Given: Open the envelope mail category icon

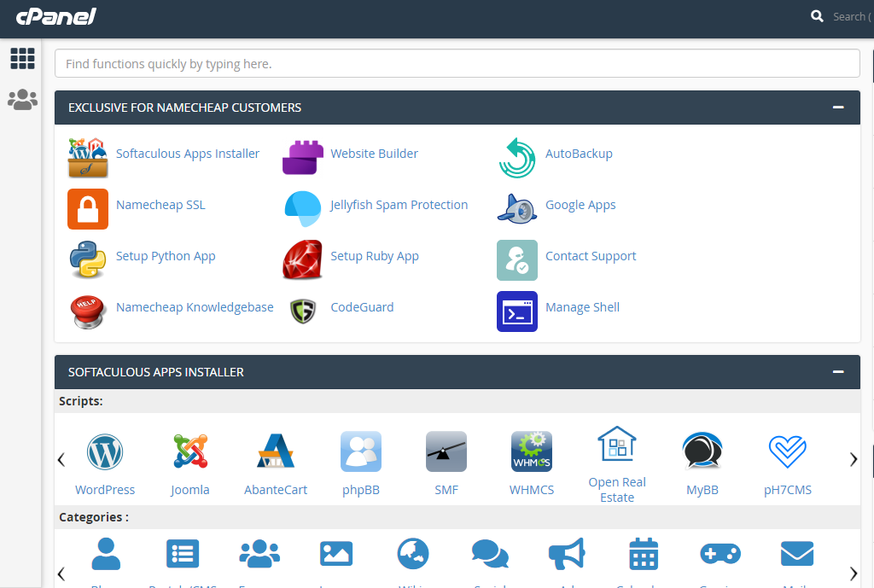Looking at the screenshot, I should (x=797, y=554).
